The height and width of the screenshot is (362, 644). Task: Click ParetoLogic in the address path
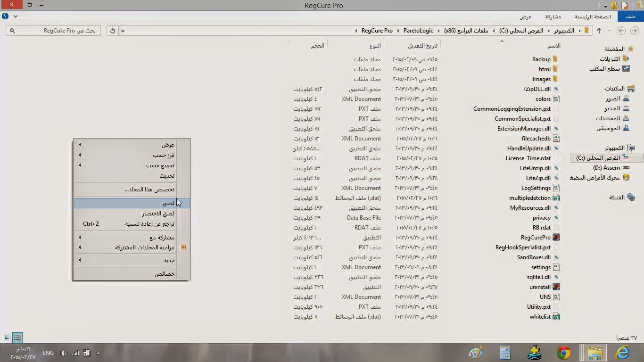pos(418,31)
